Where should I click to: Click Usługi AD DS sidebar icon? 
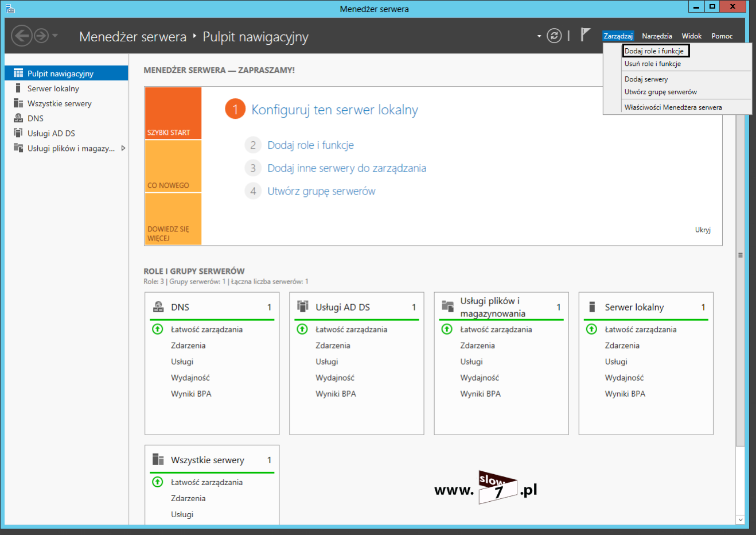[18, 133]
